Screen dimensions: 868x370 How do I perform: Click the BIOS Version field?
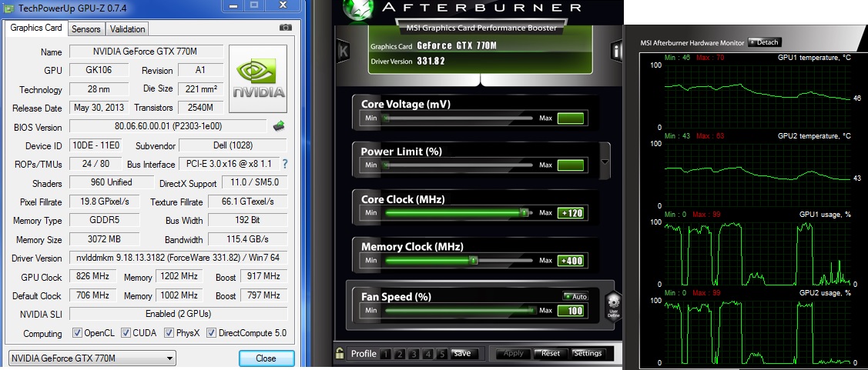168,126
